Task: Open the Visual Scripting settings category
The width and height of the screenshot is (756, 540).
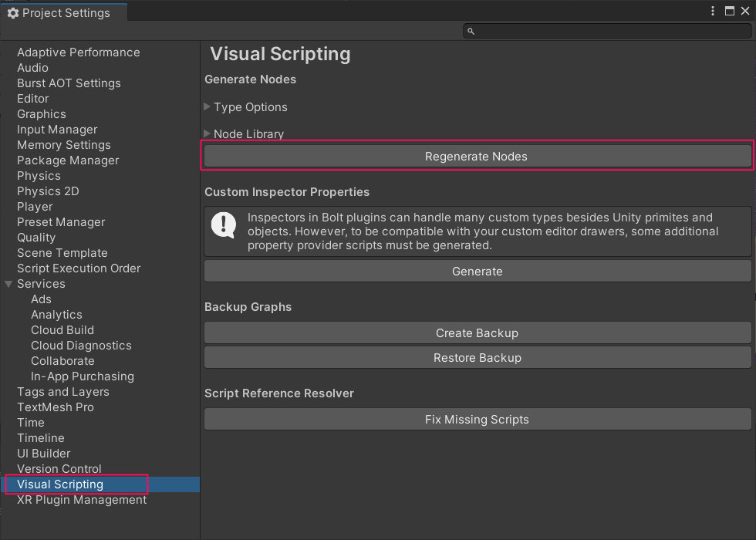Action: pos(60,484)
